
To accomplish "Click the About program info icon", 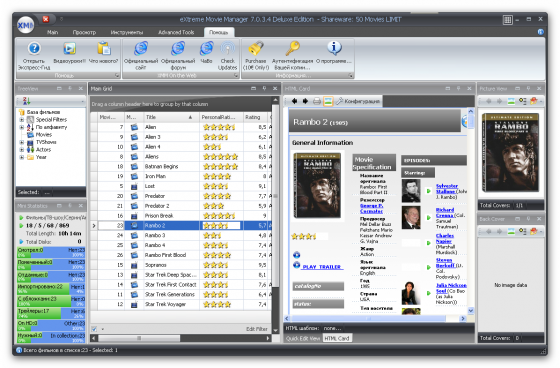I will (334, 48).
